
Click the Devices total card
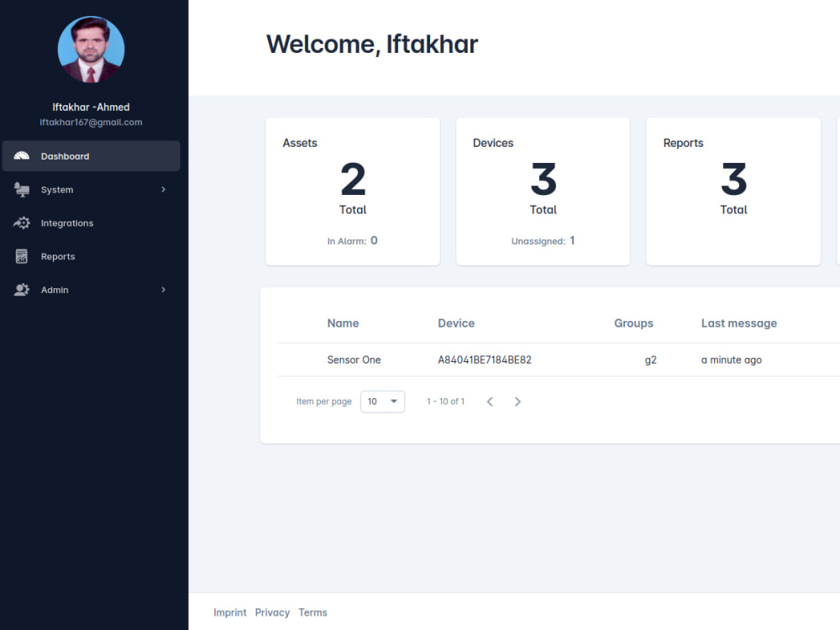click(543, 192)
